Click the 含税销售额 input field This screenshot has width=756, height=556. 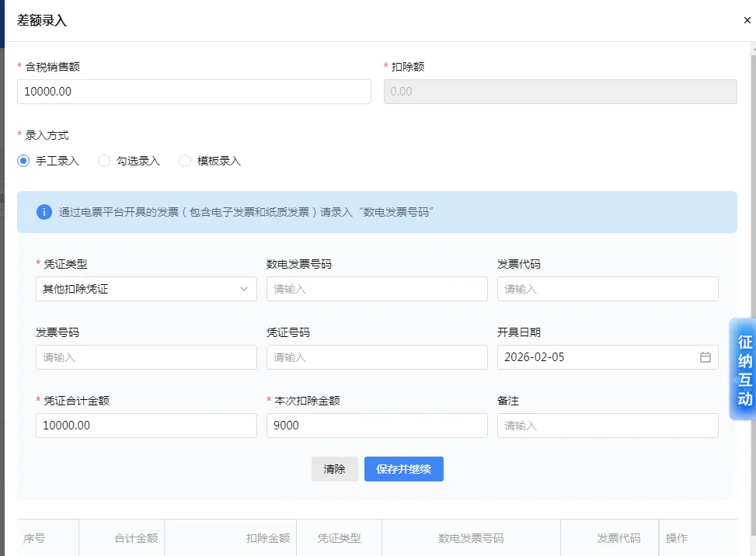tap(193, 92)
